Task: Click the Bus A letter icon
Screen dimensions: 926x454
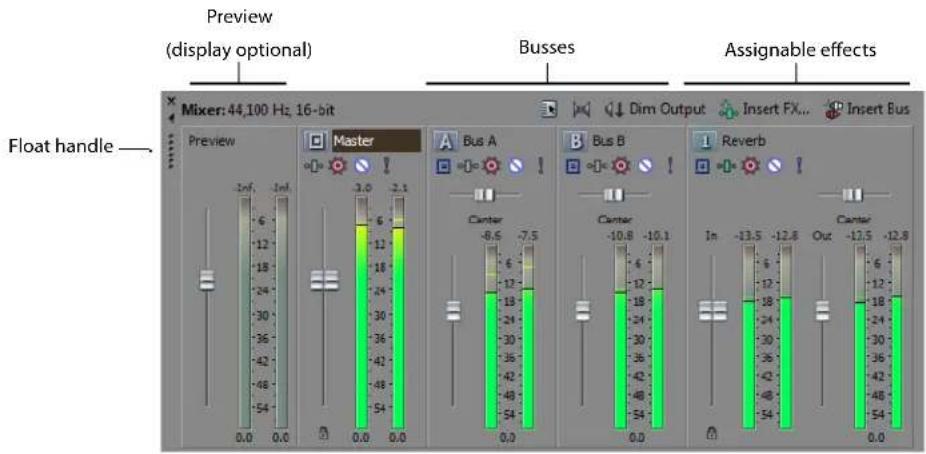Action: [446, 142]
